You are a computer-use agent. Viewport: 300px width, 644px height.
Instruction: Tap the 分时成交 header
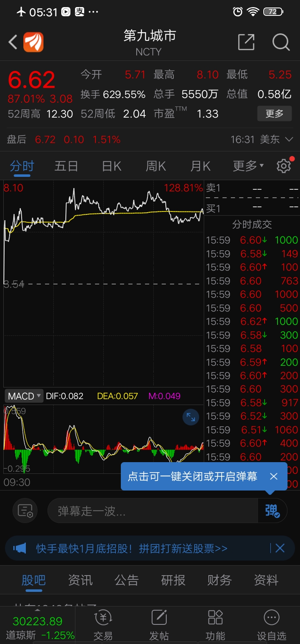[x=252, y=224]
